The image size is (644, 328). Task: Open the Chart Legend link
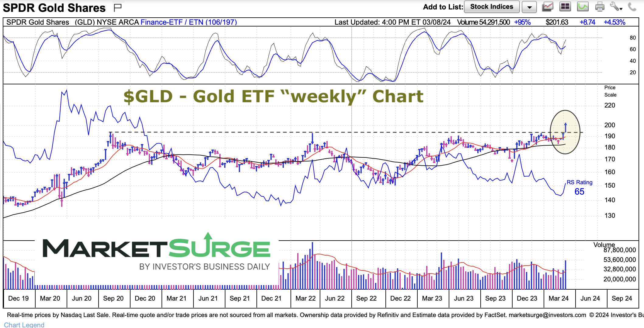[24, 325]
